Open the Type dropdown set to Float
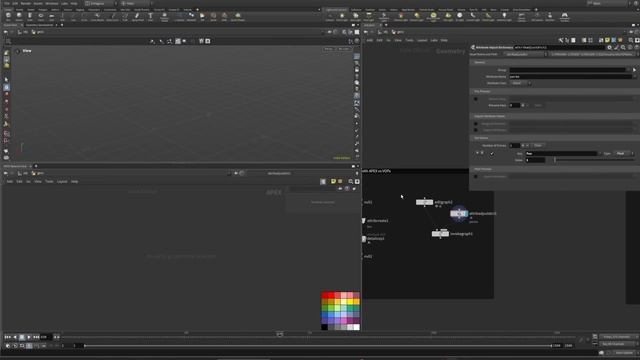Image resolution: width=640 pixels, height=360 pixels. [623, 153]
